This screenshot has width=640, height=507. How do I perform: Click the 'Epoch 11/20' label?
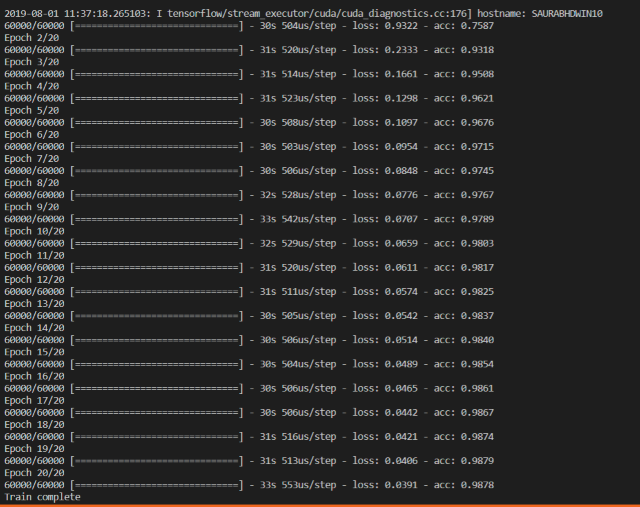[35, 256]
